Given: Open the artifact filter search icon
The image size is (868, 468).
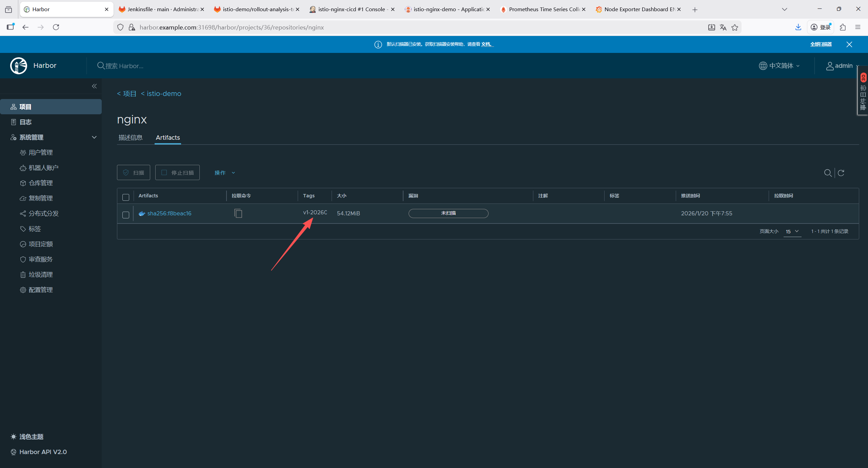Looking at the screenshot, I should click(x=827, y=173).
